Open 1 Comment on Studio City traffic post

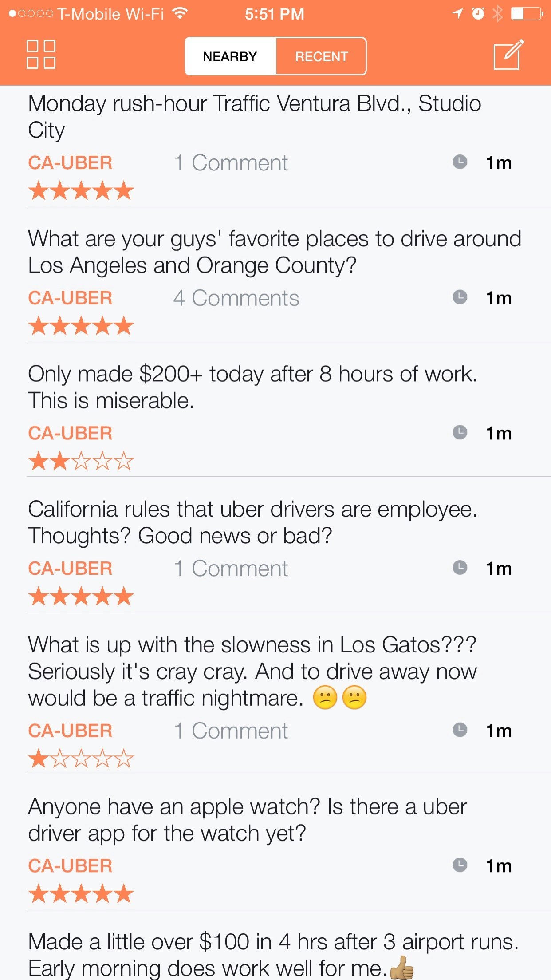(x=231, y=163)
